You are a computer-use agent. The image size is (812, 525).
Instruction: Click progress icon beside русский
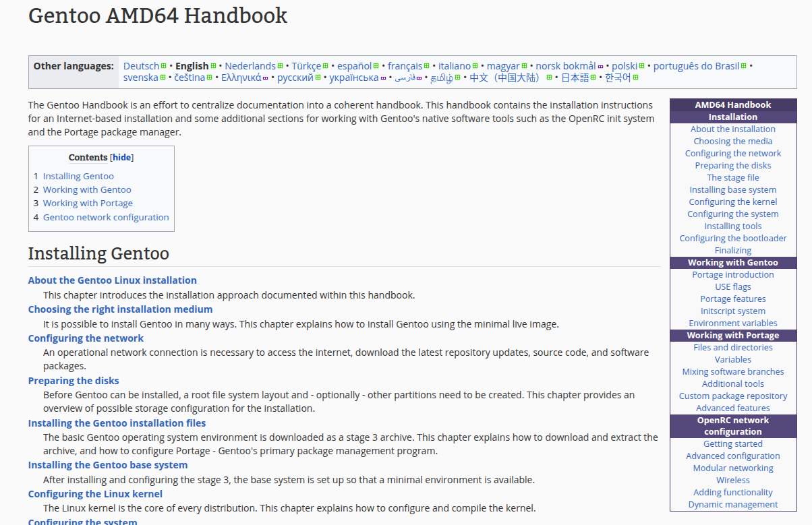318,78
